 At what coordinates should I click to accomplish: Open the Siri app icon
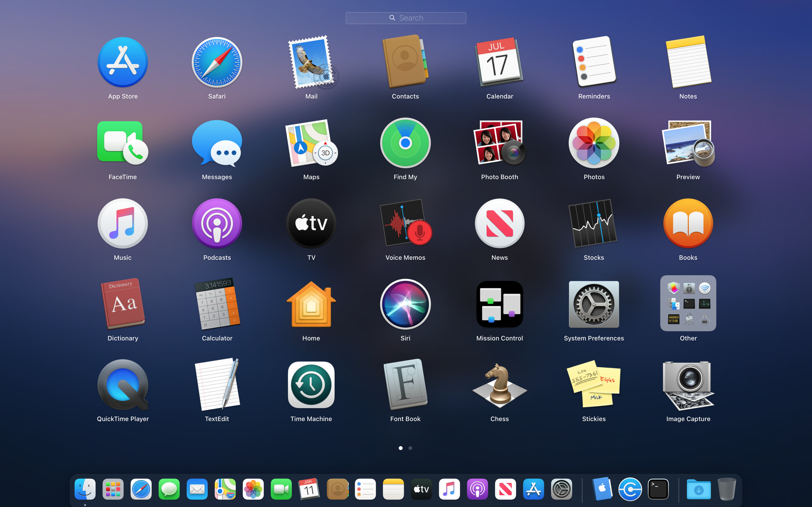click(x=405, y=304)
